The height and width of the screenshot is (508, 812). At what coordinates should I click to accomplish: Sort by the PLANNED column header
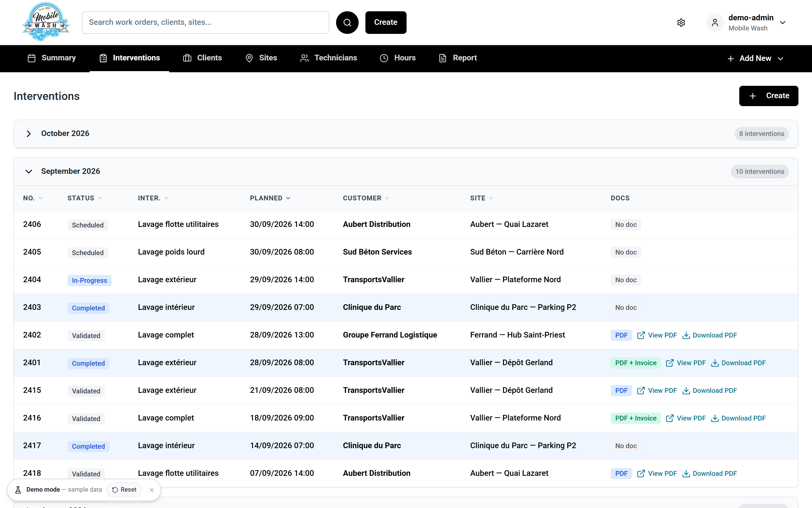270,198
